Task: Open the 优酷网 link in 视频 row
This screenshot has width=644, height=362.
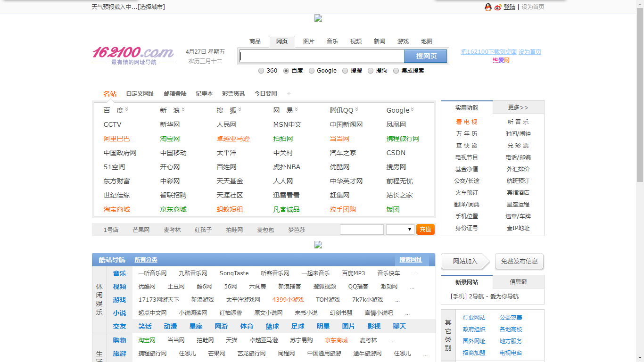Action: [x=147, y=287]
